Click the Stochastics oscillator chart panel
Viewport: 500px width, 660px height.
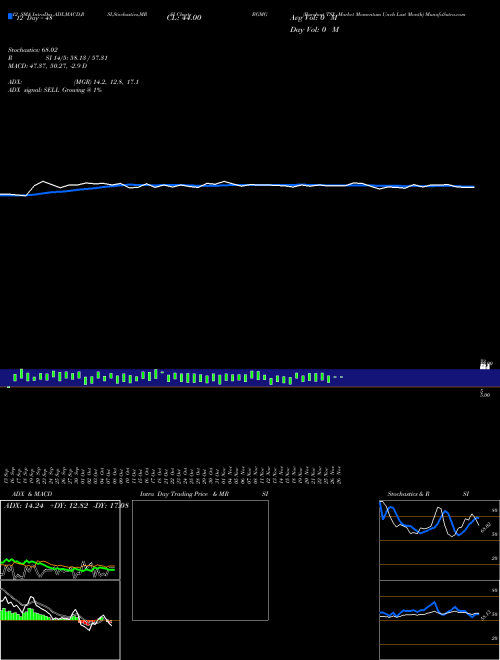click(439, 540)
